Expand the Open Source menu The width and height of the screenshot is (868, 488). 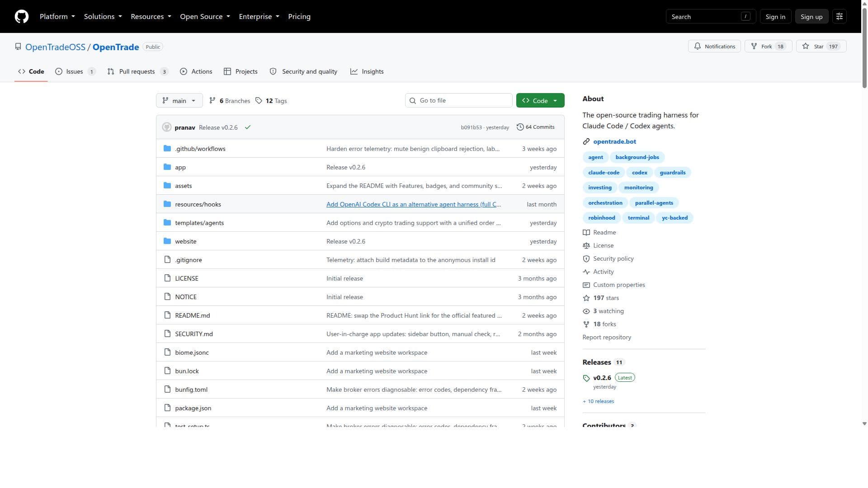pyautogui.click(x=205, y=17)
